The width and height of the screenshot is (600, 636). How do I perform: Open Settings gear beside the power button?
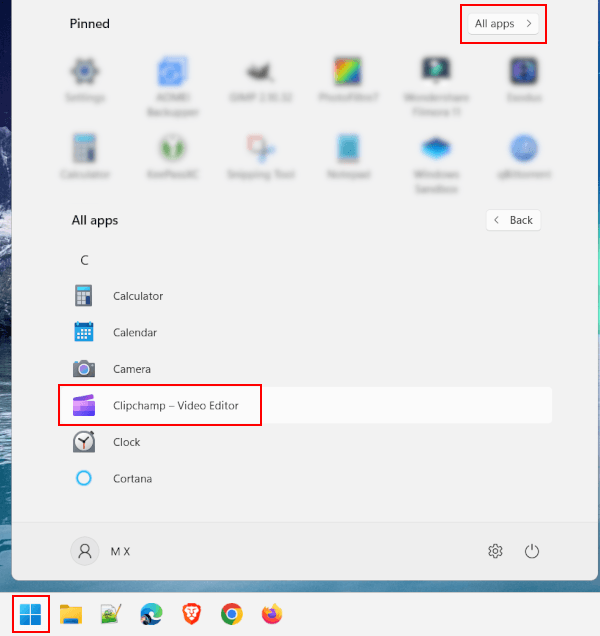[495, 551]
